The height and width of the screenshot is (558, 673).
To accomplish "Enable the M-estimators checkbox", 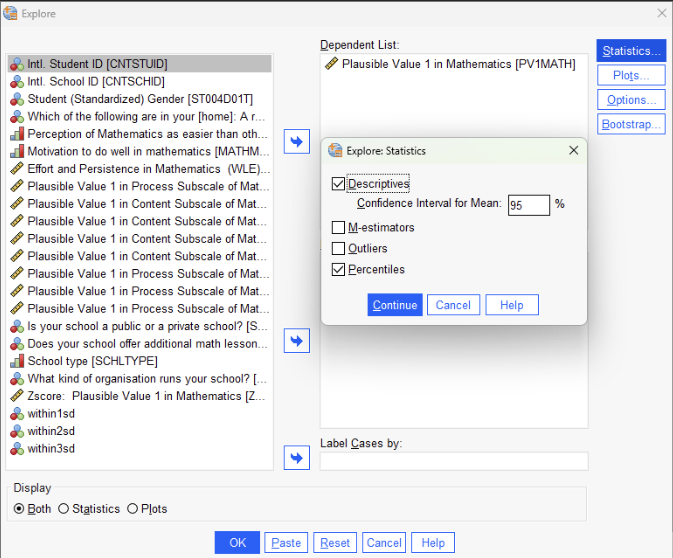I will tap(339, 227).
